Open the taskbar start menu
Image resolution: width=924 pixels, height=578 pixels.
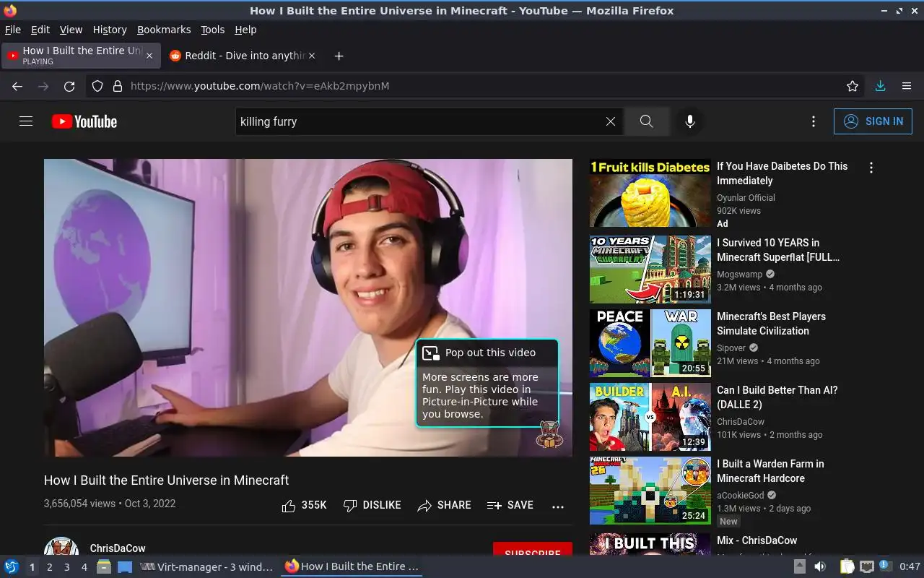click(12, 566)
